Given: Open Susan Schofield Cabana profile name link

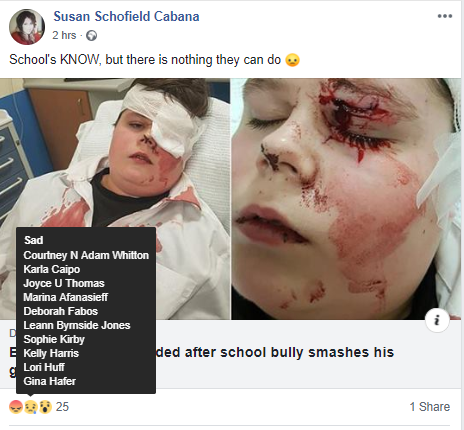Looking at the screenshot, I should [x=126, y=16].
